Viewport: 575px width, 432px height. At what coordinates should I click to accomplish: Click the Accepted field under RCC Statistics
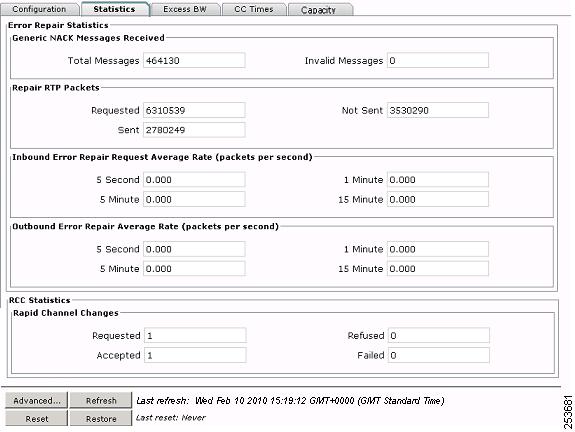pos(195,355)
